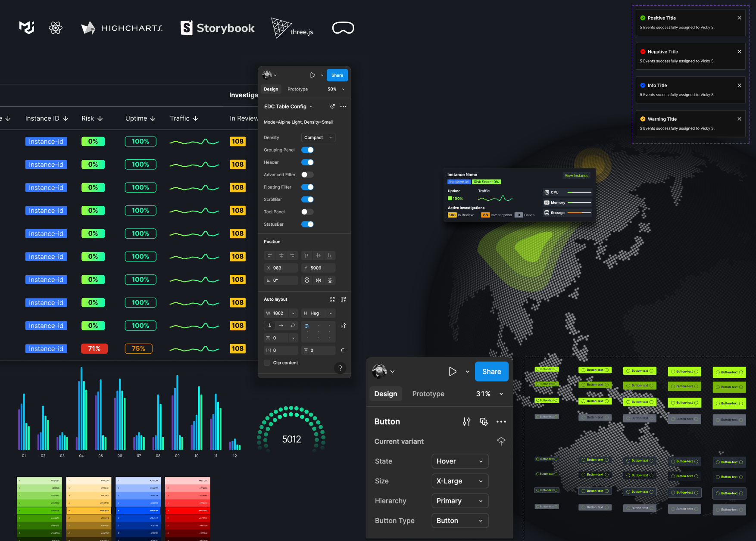Select Design tab in EDC panel

(271, 89)
